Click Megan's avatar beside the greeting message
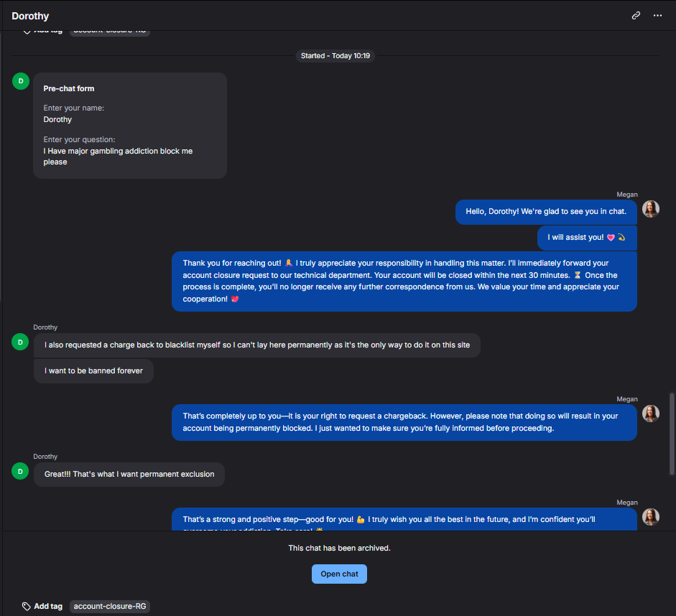Screen dimensions: 676x616 tap(651, 209)
